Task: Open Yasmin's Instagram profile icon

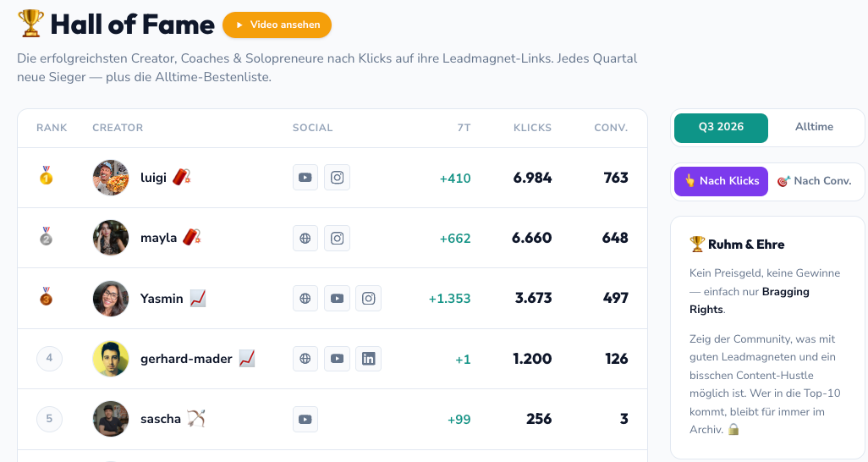Action: [x=368, y=298]
